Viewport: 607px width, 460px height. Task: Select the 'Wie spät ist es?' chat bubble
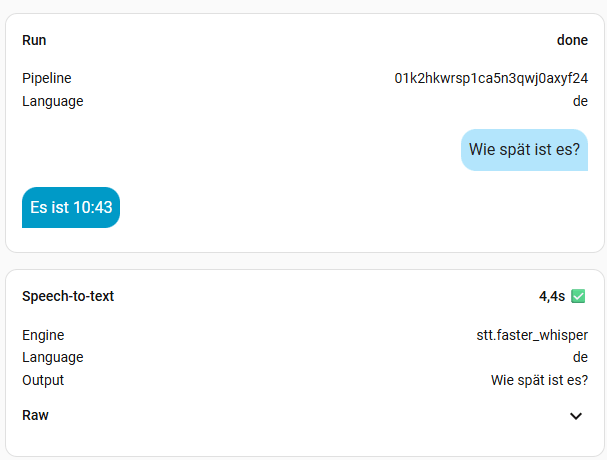click(x=524, y=149)
